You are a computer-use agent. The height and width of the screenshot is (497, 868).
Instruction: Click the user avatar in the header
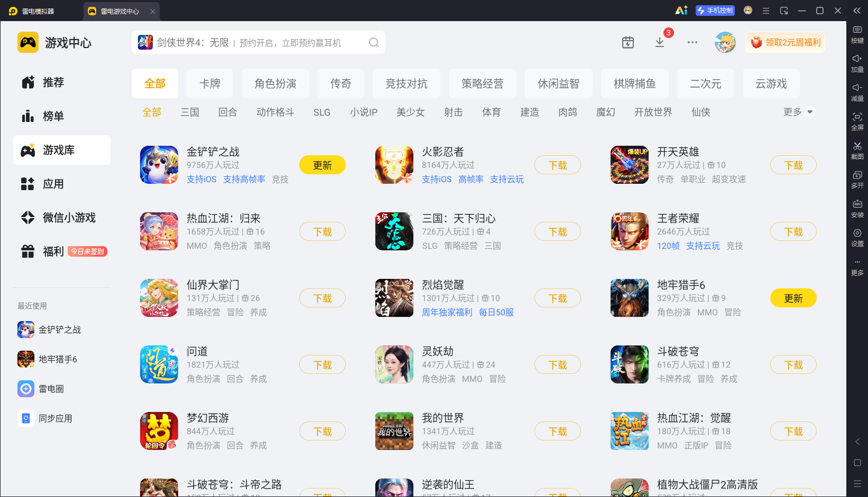point(725,42)
